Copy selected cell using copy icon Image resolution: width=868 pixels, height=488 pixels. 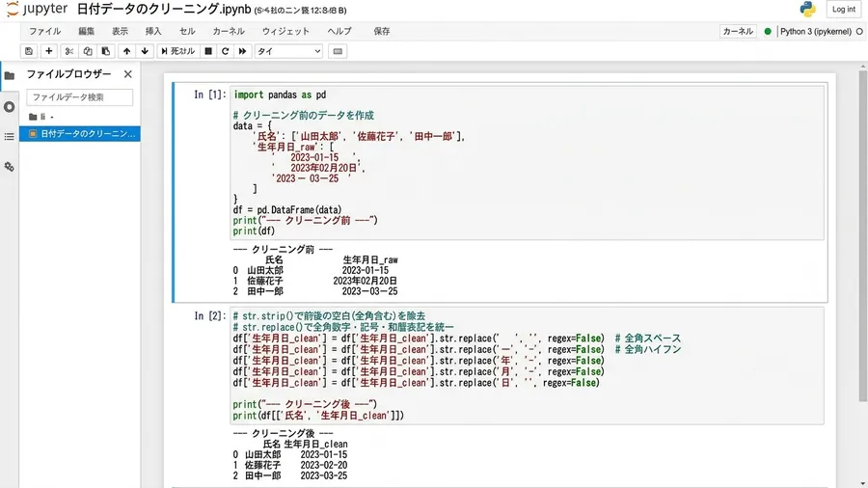click(88, 51)
